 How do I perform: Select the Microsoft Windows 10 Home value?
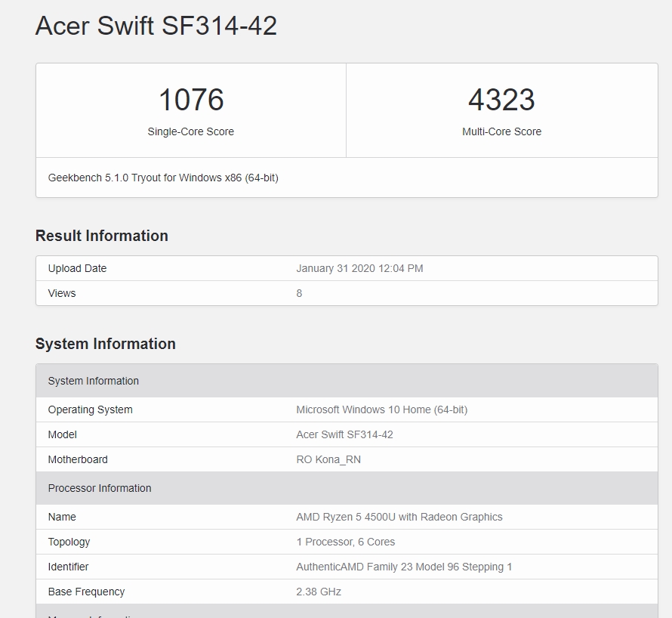[381, 409]
